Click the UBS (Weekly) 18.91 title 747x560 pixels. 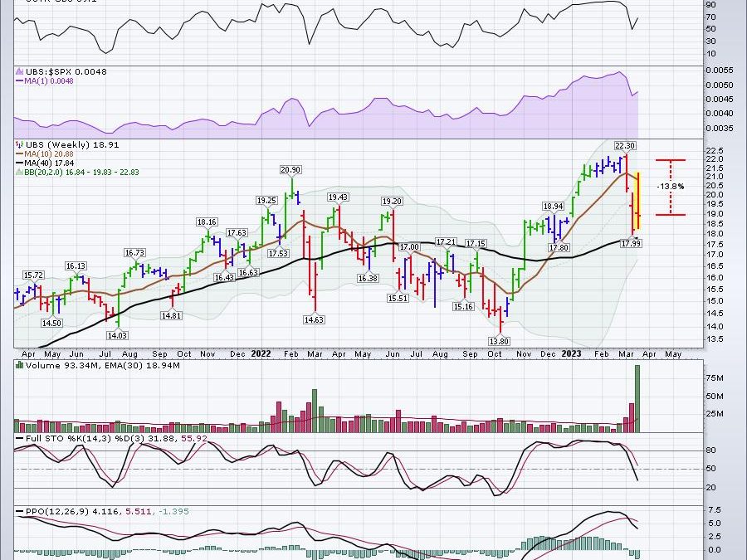(72, 144)
